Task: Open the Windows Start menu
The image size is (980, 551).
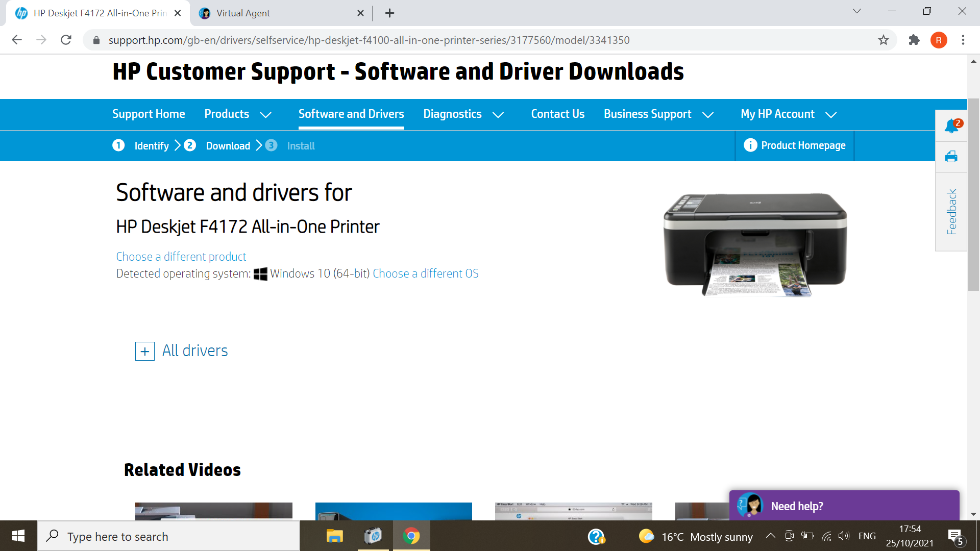Action: [x=18, y=536]
